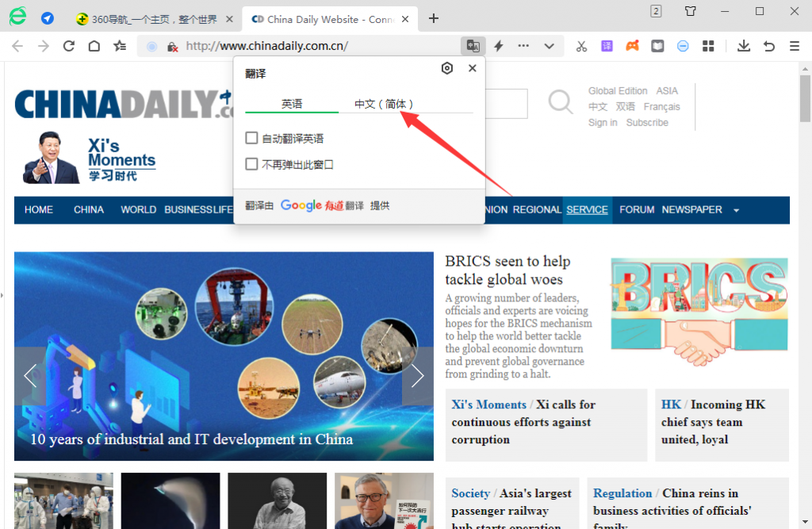Open the Xi's Moments banner image
Viewport: 812px width, 529px height.
[89, 158]
